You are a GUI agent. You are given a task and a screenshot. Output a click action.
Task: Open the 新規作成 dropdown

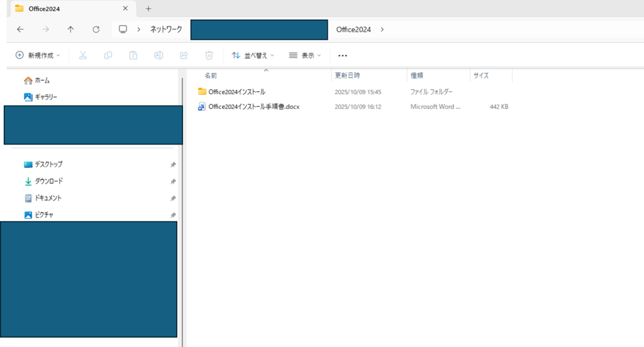point(38,55)
